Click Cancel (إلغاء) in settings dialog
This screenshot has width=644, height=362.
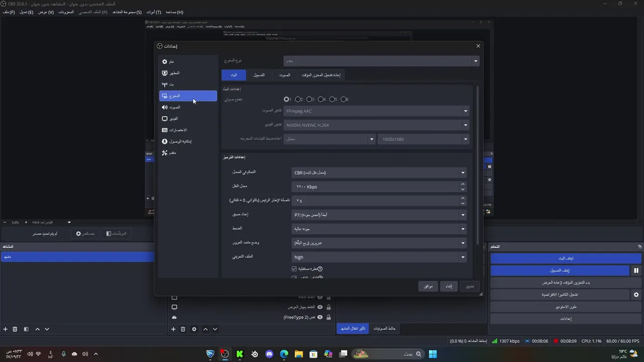tap(449, 286)
